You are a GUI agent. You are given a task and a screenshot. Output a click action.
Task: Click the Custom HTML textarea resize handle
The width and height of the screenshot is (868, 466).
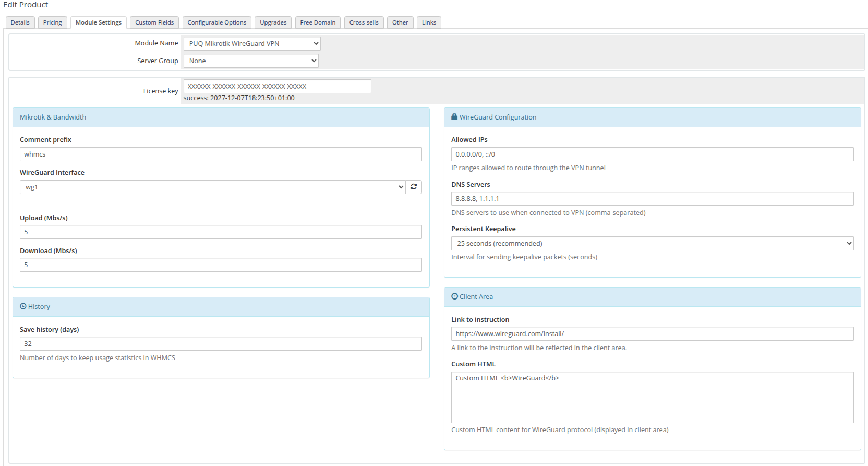[x=850, y=420]
